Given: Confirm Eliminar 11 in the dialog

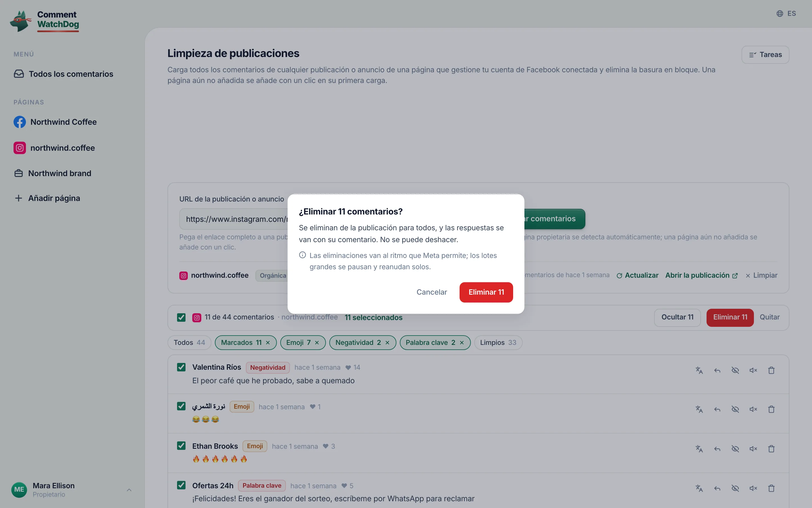Looking at the screenshot, I should click(486, 292).
